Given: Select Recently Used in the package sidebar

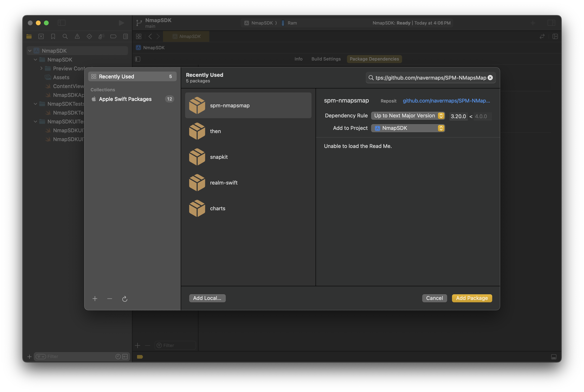Looking at the screenshot, I should (132, 77).
